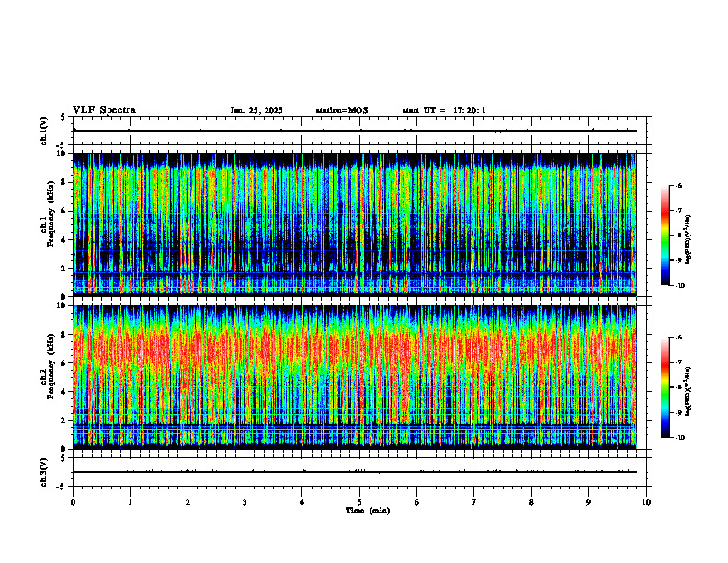Viewport: 728px width, 563px height.
Task: Click the ch.2 colorbar log(PSD) unit label
Action: [688, 391]
